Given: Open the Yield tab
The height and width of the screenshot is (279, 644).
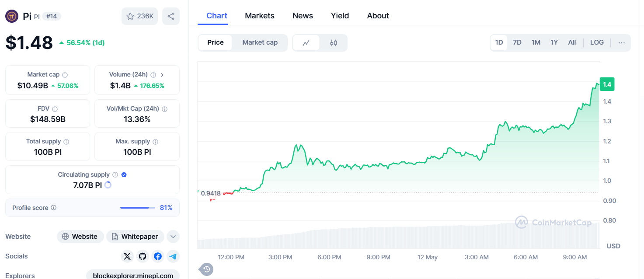Looking at the screenshot, I should [x=340, y=16].
